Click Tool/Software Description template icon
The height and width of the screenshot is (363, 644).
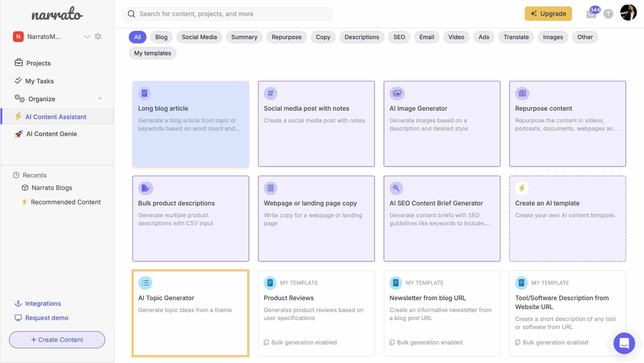[x=521, y=283]
